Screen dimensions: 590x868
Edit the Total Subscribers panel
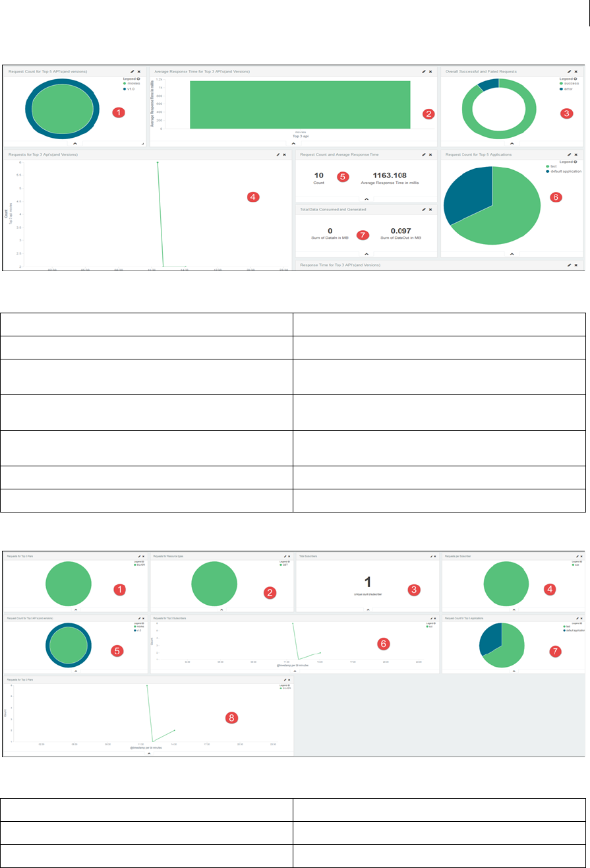430,557
